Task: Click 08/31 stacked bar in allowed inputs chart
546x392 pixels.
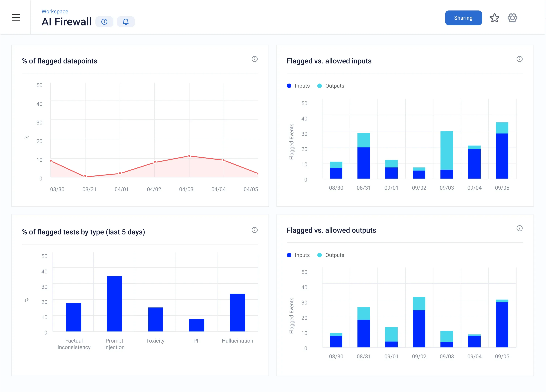Action: tap(363, 156)
